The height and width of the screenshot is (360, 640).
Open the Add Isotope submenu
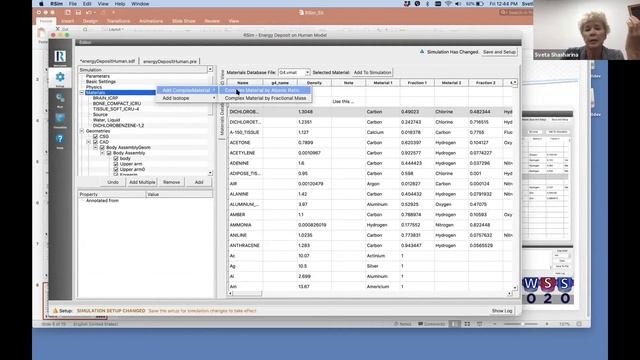[187, 98]
